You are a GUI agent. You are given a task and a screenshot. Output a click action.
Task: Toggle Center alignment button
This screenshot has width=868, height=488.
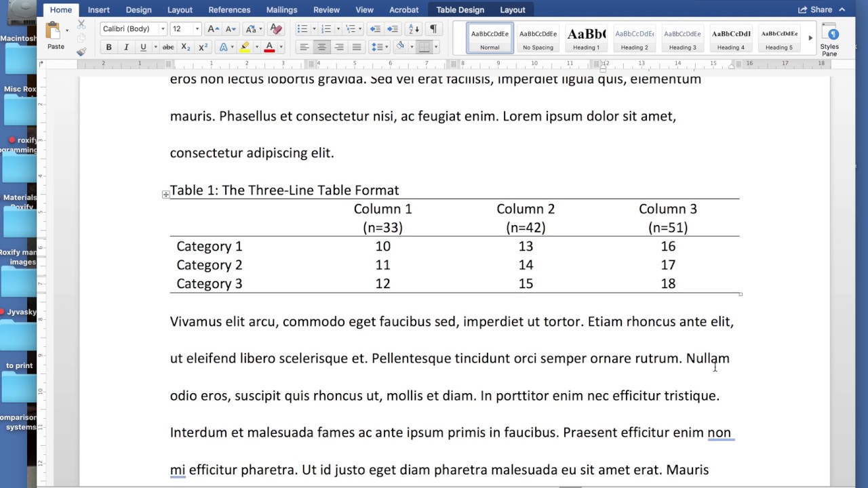click(x=321, y=47)
